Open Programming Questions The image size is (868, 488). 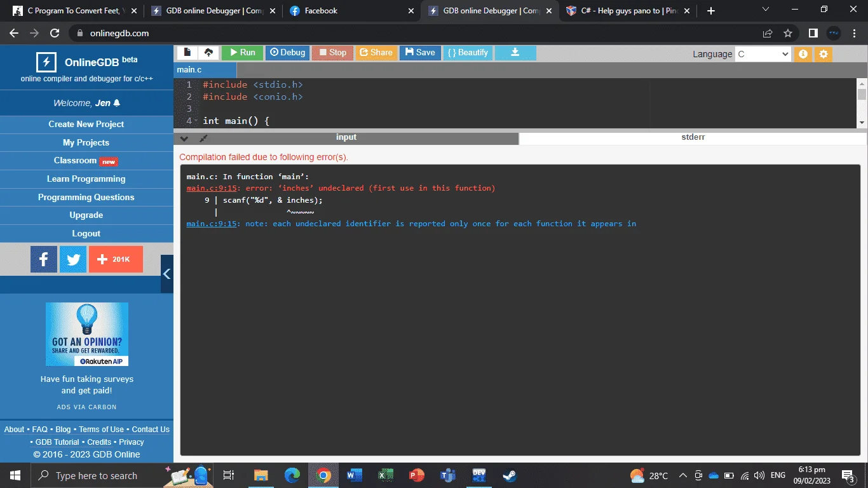(x=86, y=197)
